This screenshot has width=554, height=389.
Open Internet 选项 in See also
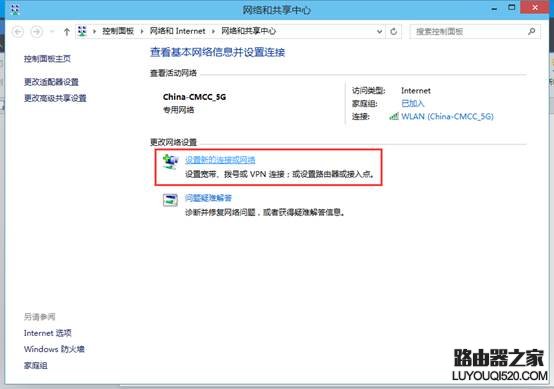(48, 333)
